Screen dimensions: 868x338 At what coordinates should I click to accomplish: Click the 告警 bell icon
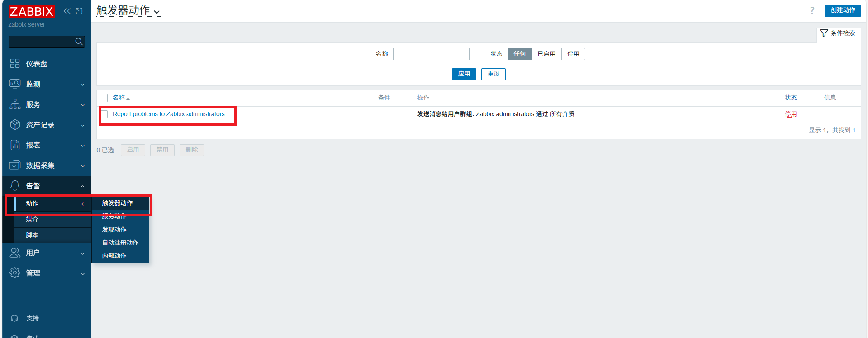[x=15, y=186]
